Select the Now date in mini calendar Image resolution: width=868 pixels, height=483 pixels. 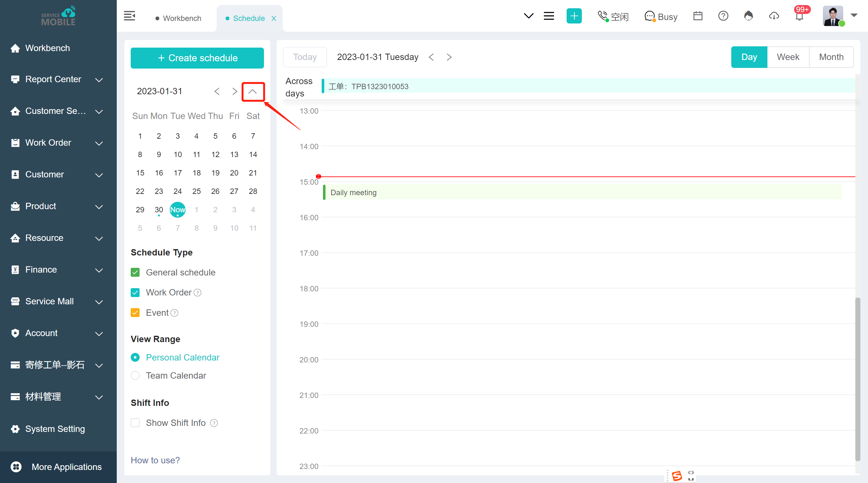tap(178, 210)
